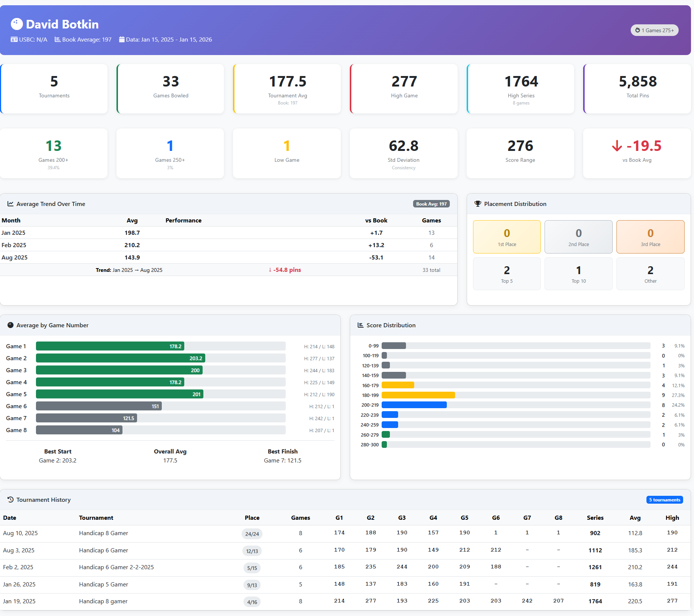Click the 180-199 score distribution bar

pos(418,395)
